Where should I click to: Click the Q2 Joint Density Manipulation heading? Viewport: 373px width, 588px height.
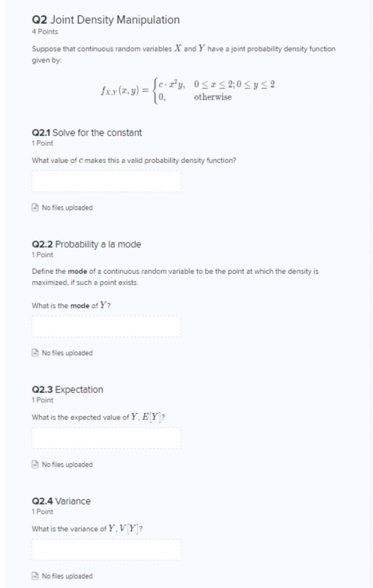(x=105, y=19)
